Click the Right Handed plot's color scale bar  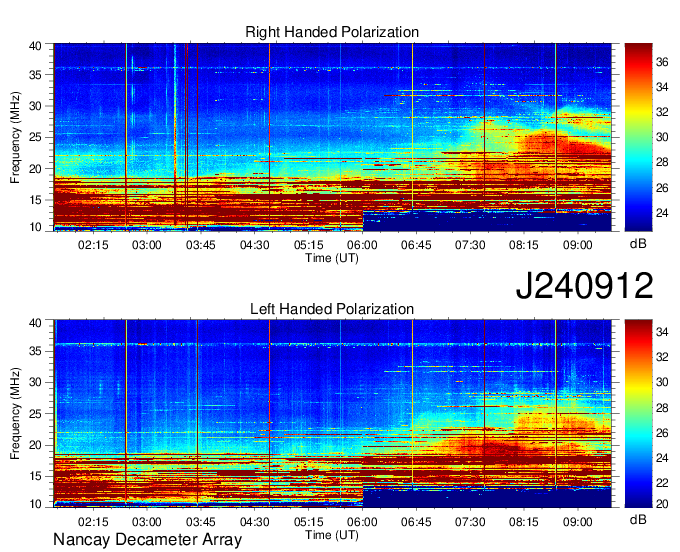638,137
